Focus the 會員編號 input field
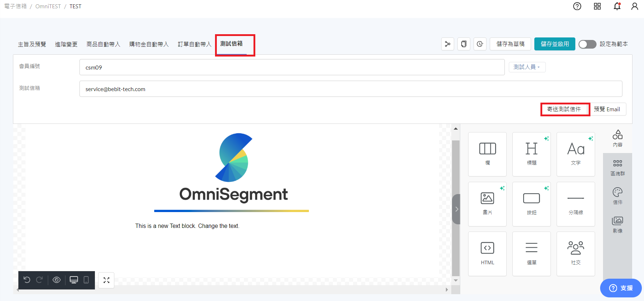The image size is (644, 301). [x=292, y=67]
